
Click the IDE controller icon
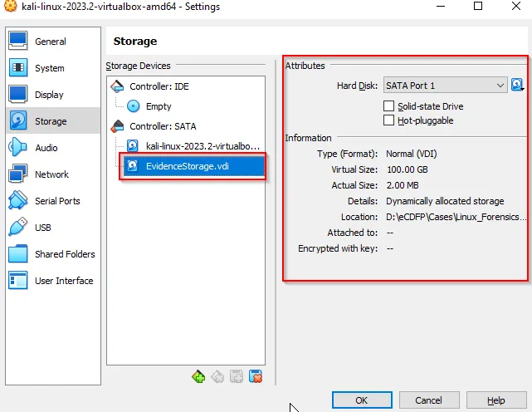[117, 86]
